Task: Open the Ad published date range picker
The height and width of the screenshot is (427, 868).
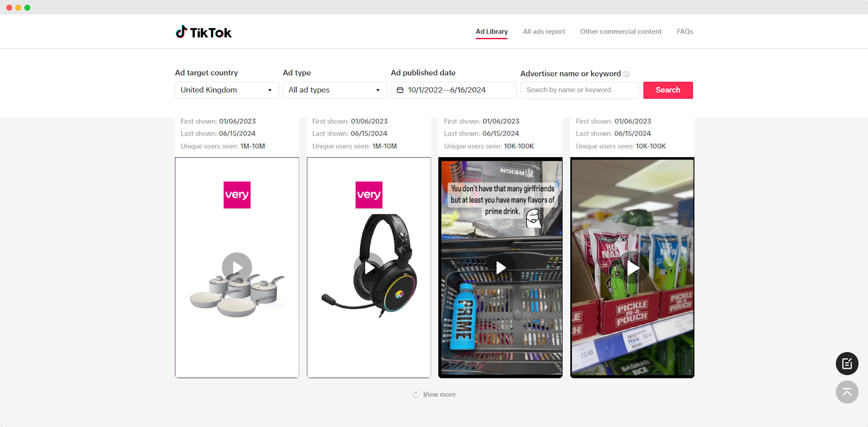Action: tap(454, 90)
